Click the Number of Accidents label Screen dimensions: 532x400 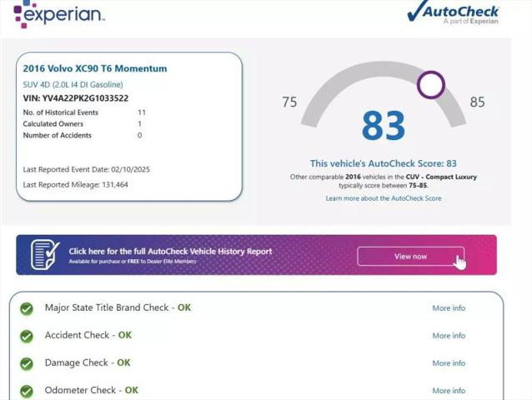coord(57,135)
